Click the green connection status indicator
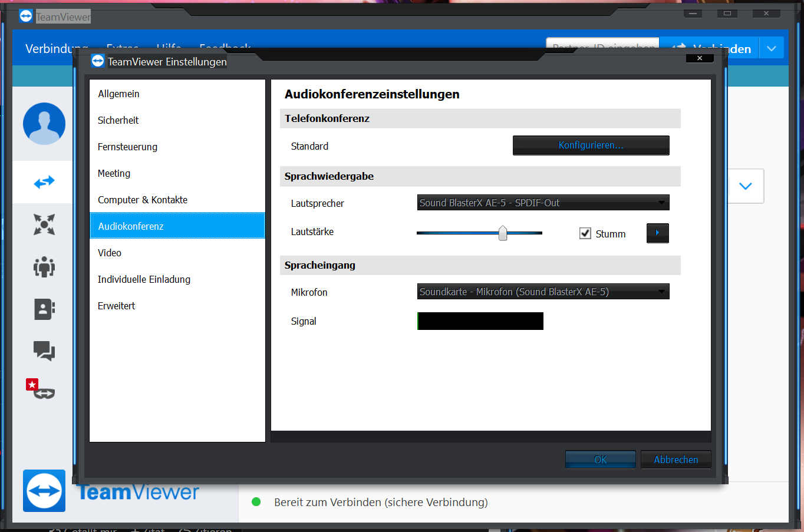Image resolution: width=804 pixels, height=532 pixels. tap(256, 502)
